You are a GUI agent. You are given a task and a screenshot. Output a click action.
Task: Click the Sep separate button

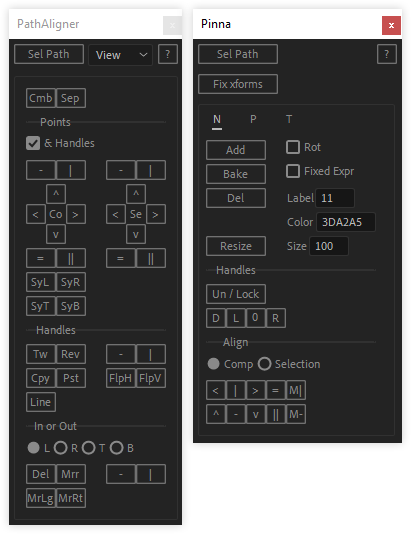(x=70, y=98)
